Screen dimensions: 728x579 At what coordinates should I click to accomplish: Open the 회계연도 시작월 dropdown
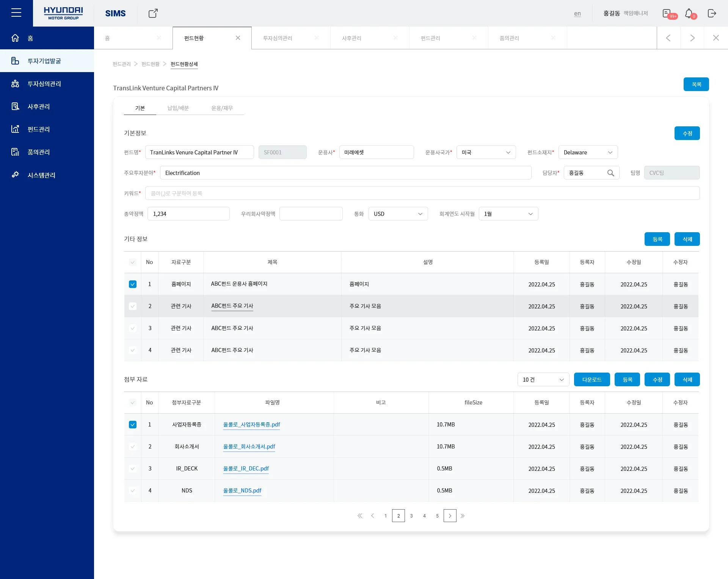point(508,214)
